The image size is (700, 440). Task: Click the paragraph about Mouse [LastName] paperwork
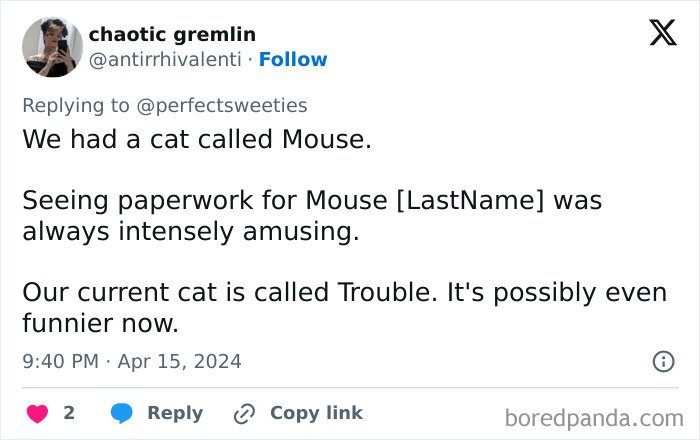(311, 216)
